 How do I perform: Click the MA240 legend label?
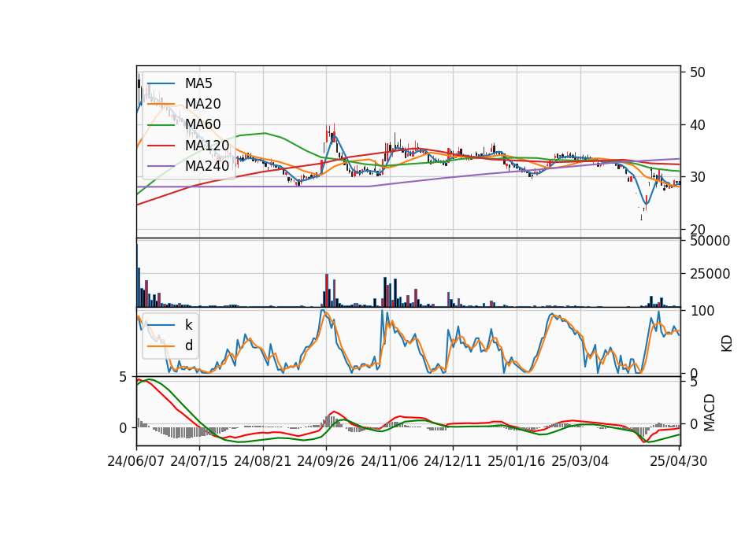207,166
